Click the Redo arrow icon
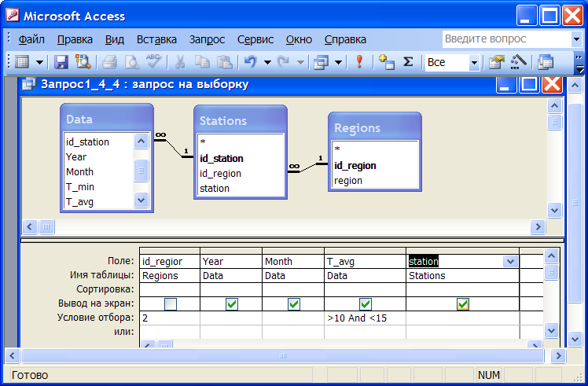Viewport: 588px width, 386px height. (284, 62)
